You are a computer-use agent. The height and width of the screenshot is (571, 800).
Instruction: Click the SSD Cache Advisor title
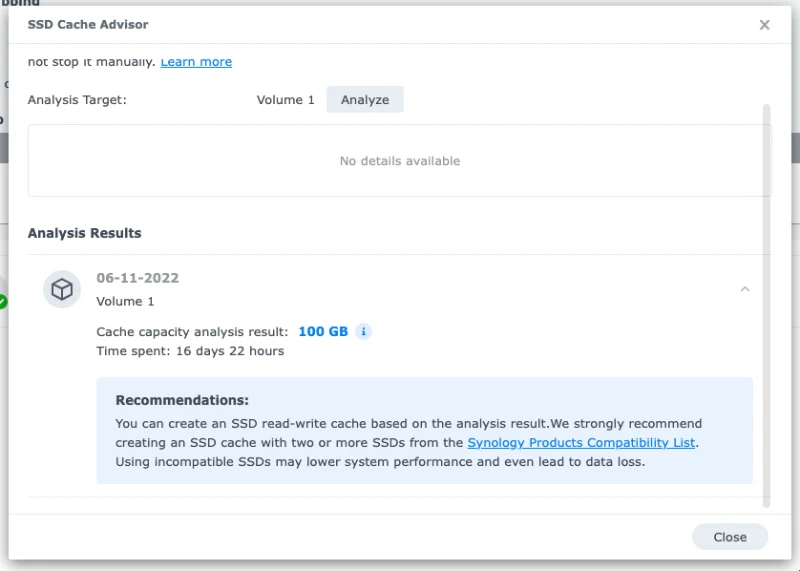coord(88,24)
